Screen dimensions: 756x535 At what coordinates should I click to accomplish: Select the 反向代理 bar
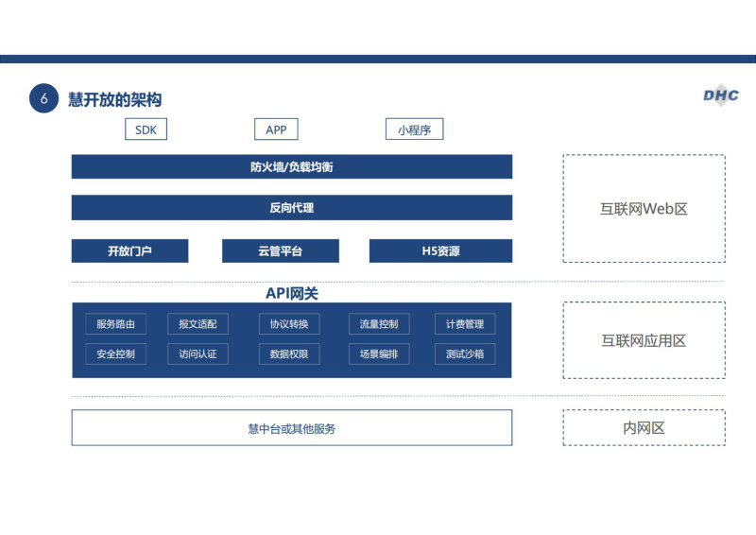pos(292,207)
